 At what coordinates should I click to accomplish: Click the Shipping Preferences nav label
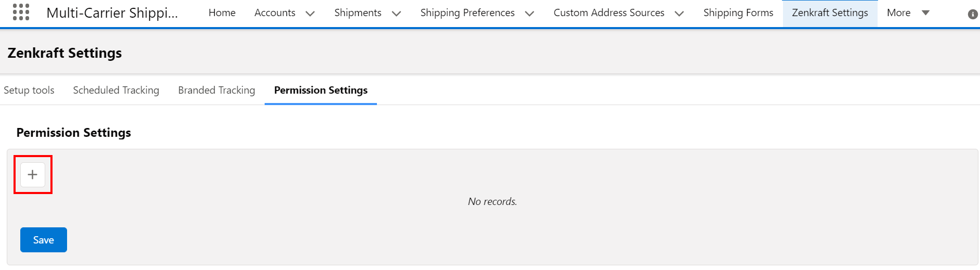click(x=467, y=12)
